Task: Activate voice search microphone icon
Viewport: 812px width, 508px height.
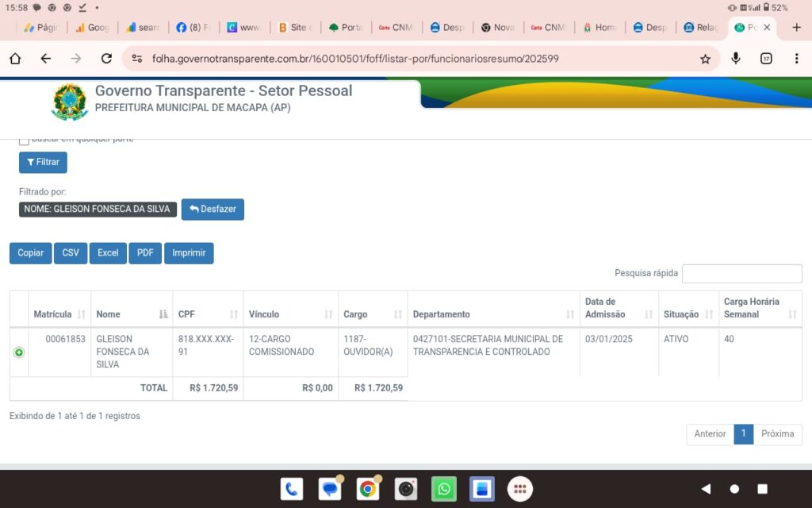Action: tap(736, 59)
